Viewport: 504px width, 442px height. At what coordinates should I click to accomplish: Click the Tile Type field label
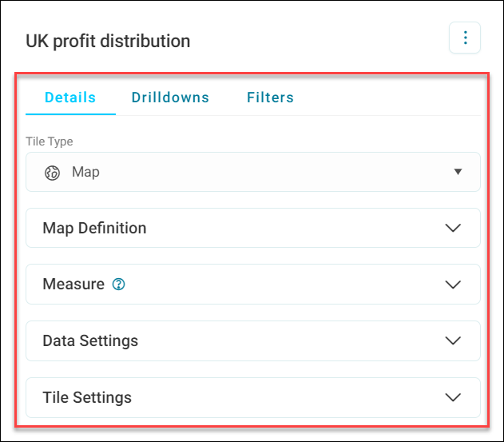(50, 141)
